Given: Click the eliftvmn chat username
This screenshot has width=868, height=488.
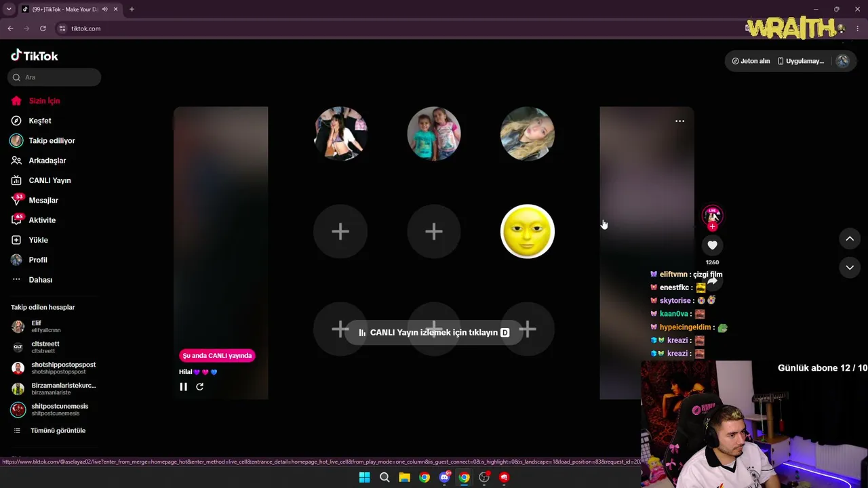Looking at the screenshot, I should [x=673, y=274].
